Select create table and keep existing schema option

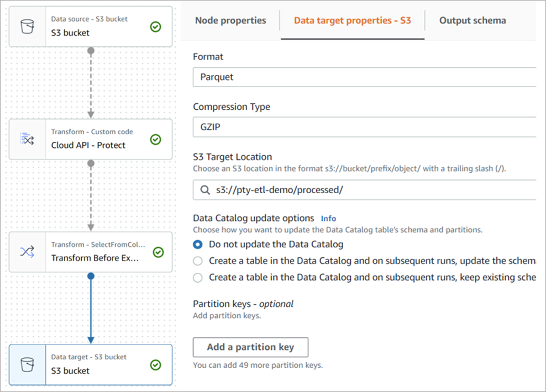198,278
